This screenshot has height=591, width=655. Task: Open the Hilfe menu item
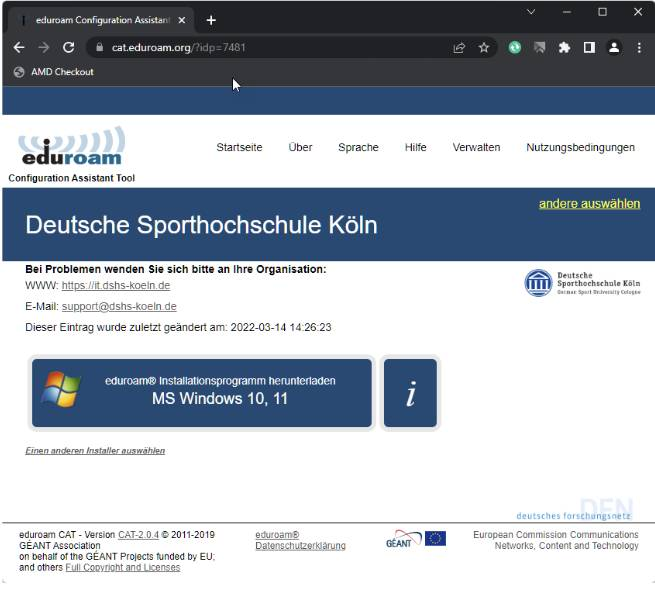pyautogui.click(x=416, y=147)
